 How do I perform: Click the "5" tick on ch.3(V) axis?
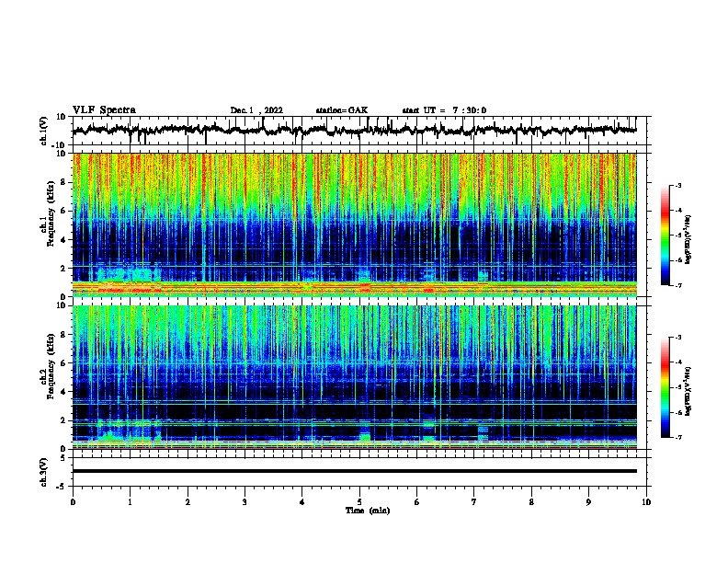(x=64, y=458)
